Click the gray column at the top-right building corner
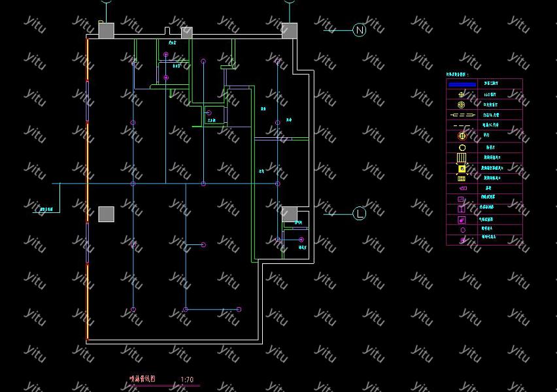 [289, 30]
